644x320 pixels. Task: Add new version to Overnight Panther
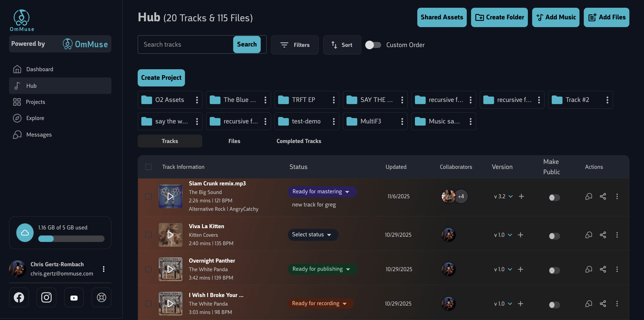click(521, 269)
